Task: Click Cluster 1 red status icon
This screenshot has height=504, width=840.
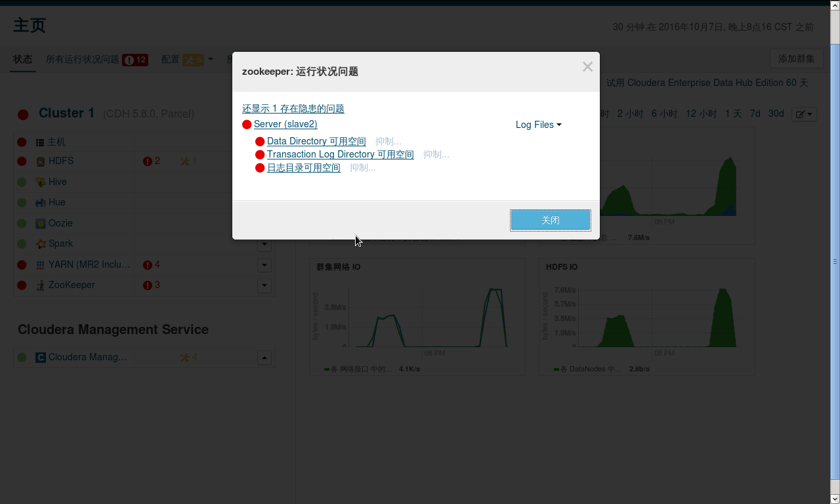Action: (x=23, y=114)
